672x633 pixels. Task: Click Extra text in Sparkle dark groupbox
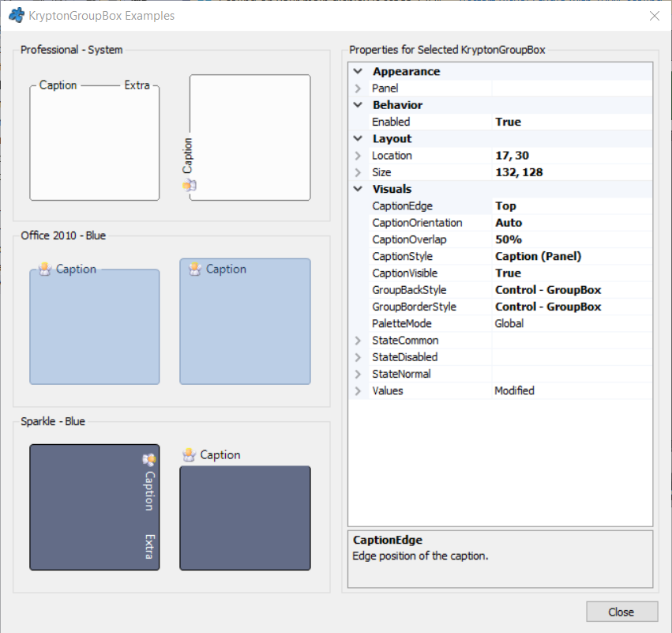click(148, 547)
